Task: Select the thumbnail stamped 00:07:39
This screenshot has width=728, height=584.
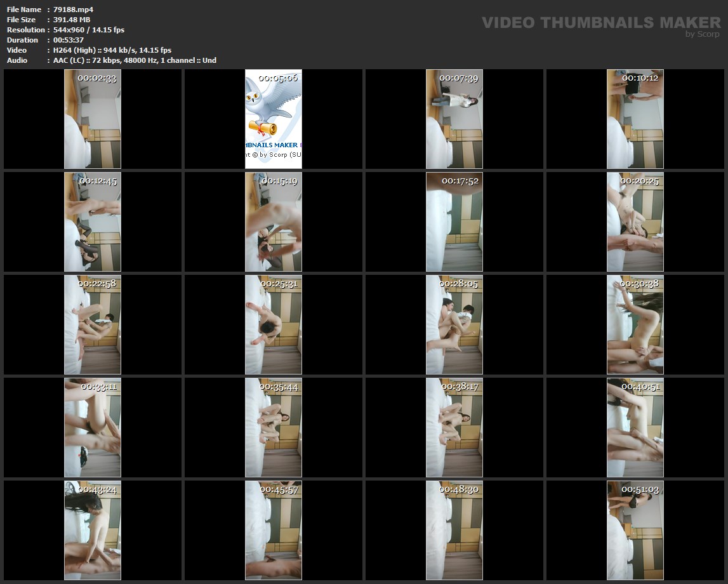Action: [454, 119]
